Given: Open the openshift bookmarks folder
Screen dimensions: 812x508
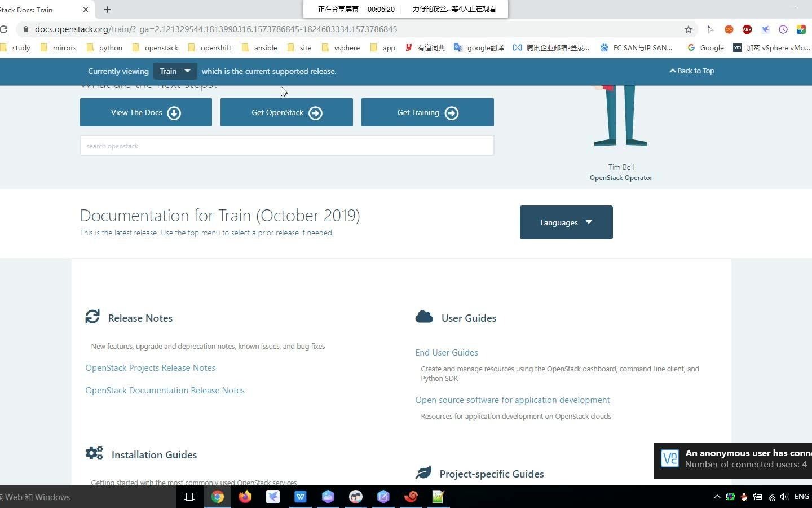Looking at the screenshot, I should [210, 48].
